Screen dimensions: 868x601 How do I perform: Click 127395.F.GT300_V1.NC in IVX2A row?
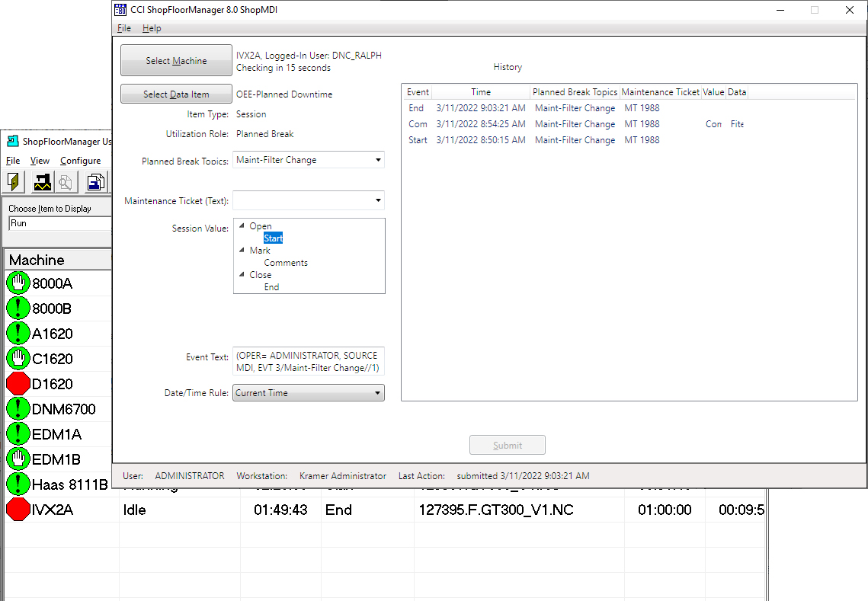coord(496,510)
